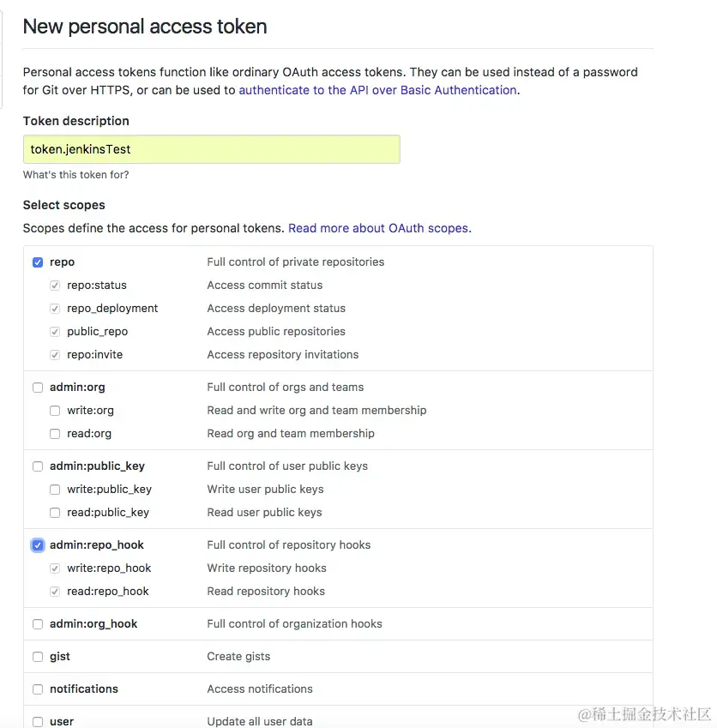Check the write:public_key checkbox
The width and height of the screenshot is (717, 728).
click(55, 489)
